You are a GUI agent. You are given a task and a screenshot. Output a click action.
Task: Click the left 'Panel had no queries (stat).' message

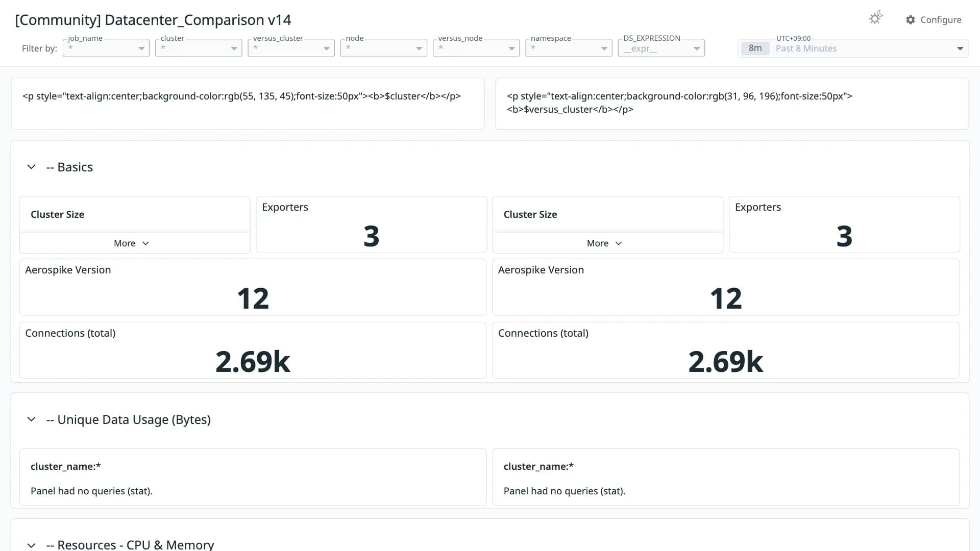(x=91, y=491)
